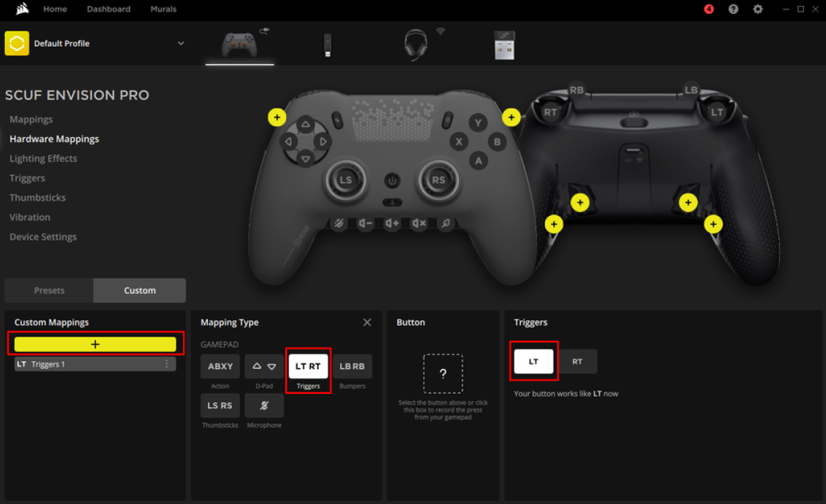Select the wireless receiver dongle device icon
The width and height of the screenshot is (826, 504).
coord(504,44)
